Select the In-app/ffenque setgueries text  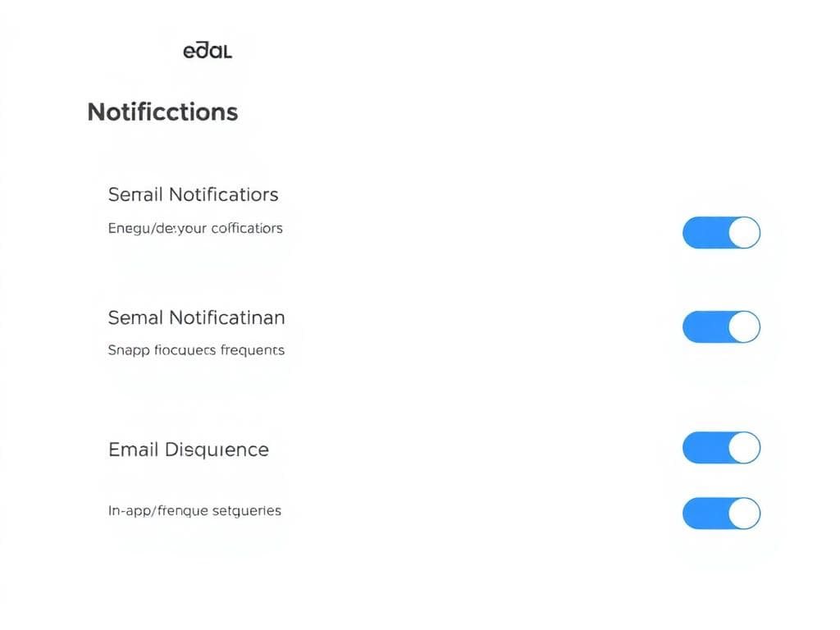pos(194,510)
